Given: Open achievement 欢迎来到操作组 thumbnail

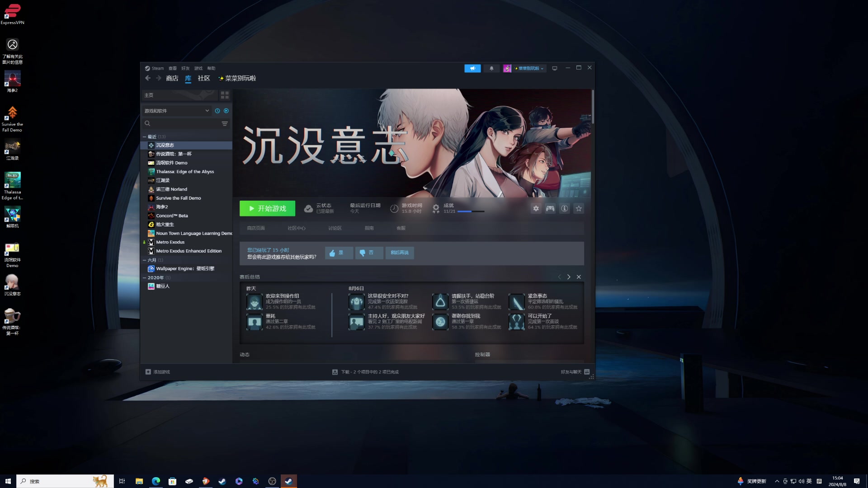Looking at the screenshot, I should (255, 302).
